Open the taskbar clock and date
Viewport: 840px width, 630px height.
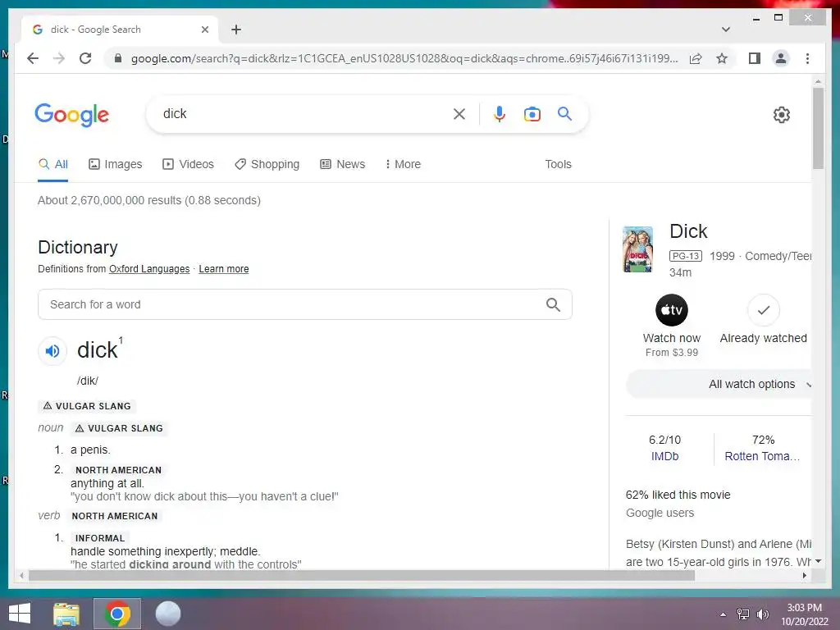[804, 614]
